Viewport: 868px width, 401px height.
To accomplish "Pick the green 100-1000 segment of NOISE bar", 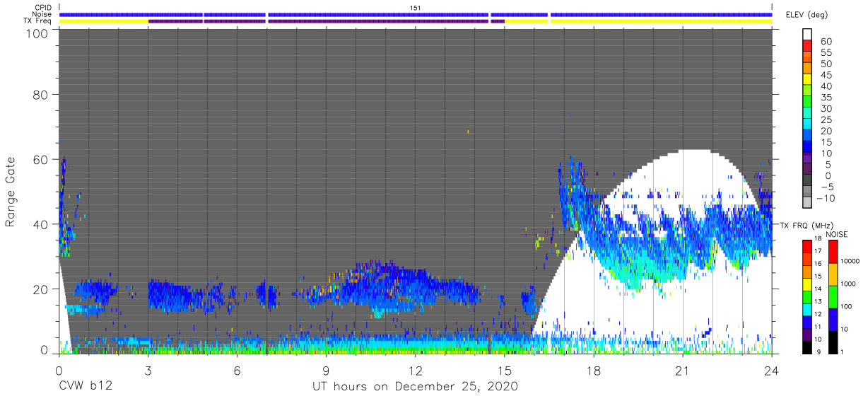I will (x=833, y=296).
